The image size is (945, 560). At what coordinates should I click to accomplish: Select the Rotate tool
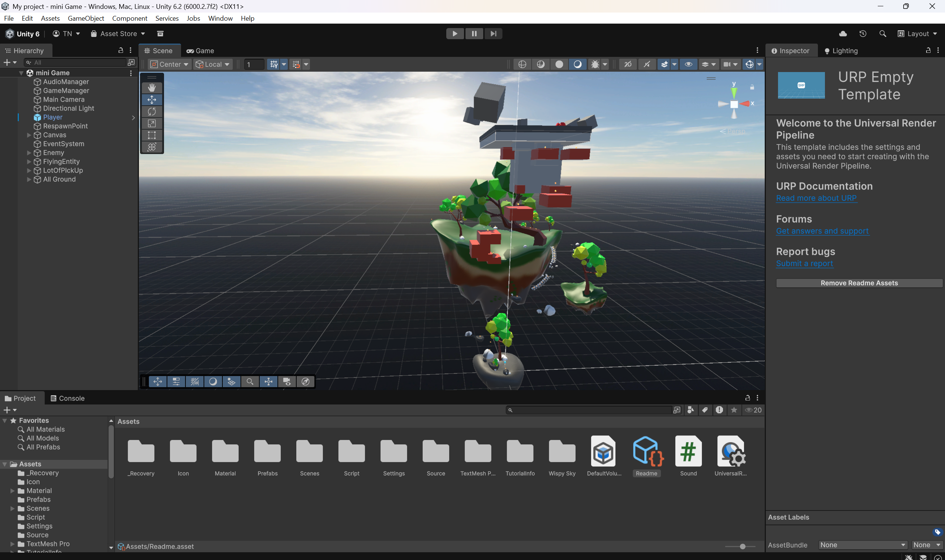152,112
